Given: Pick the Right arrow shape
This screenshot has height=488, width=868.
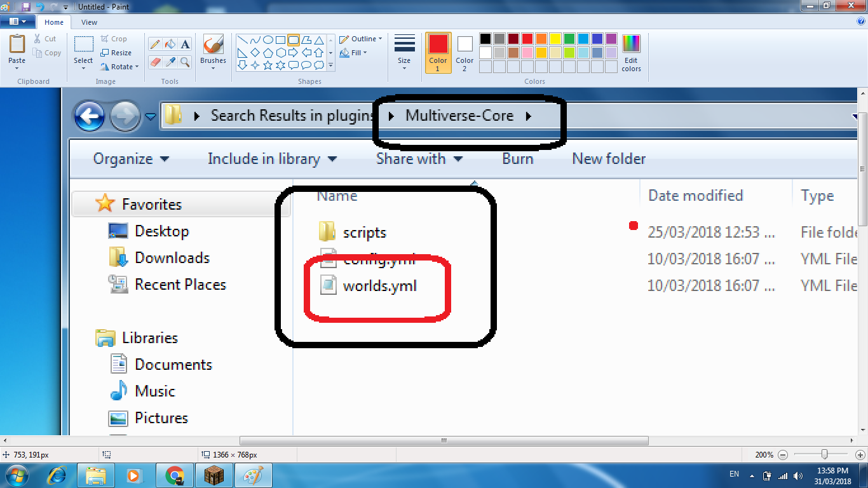Looking at the screenshot, I should pos(293,52).
